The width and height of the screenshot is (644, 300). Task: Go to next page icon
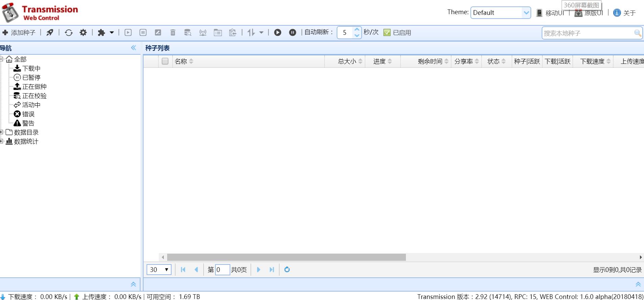point(259,270)
